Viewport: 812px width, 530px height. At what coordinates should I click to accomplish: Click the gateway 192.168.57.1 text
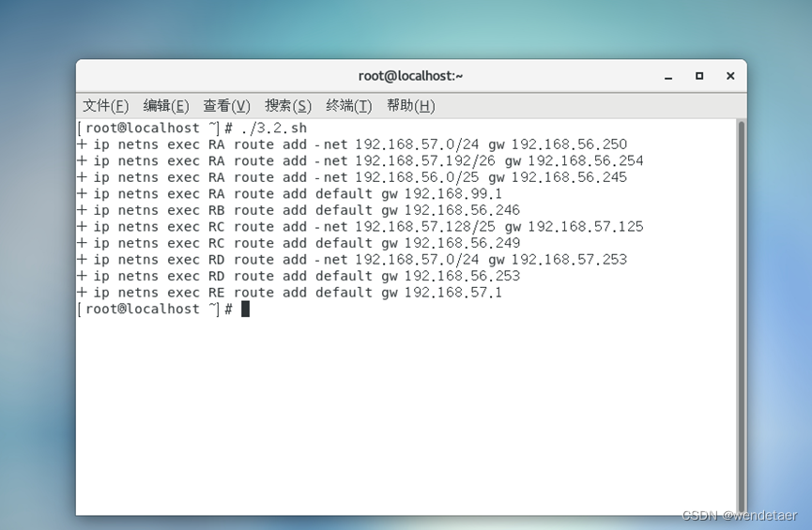(x=453, y=293)
